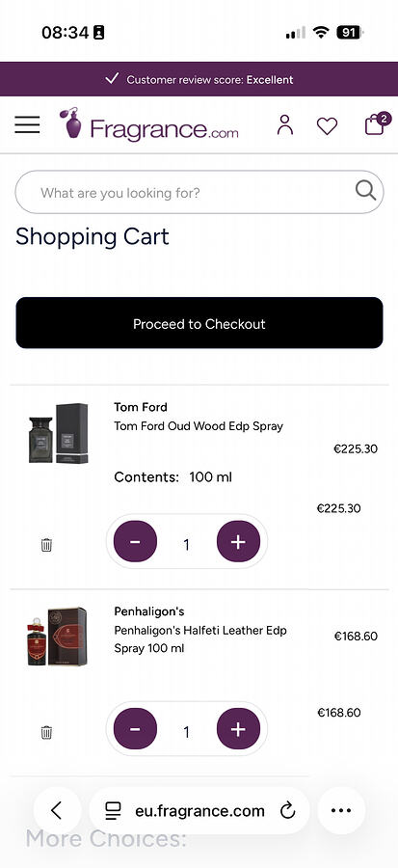The image size is (398, 868).
Task: Open Tom Ford Oud Wood product thumbnail
Action: [59, 433]
